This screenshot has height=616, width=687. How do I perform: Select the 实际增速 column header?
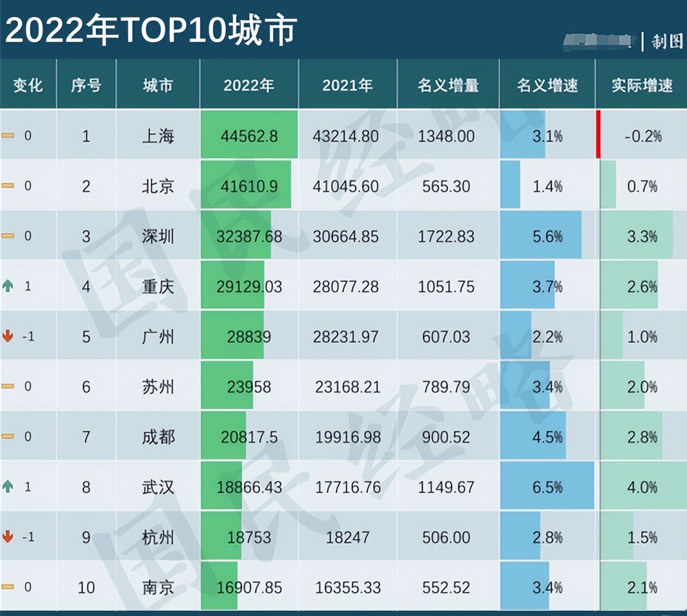[641, 84]
